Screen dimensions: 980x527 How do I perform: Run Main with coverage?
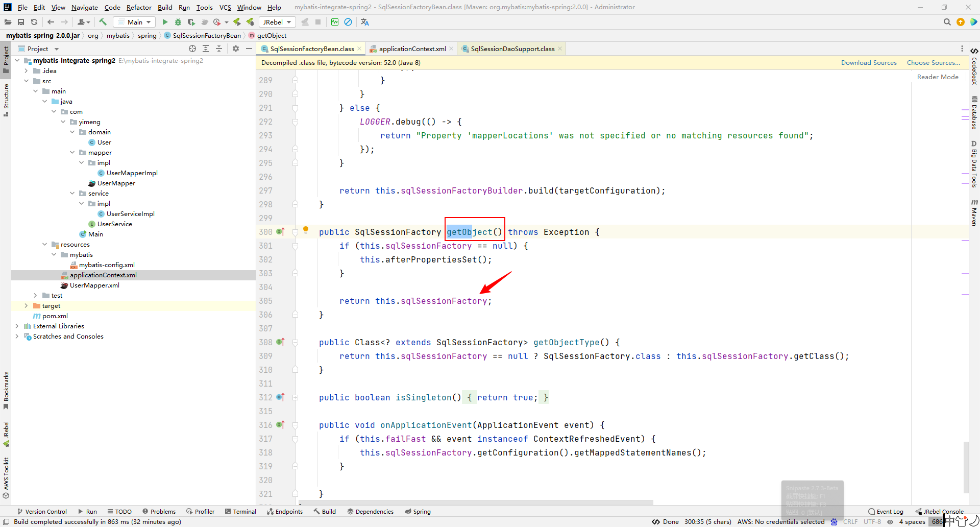pos(191,22)
